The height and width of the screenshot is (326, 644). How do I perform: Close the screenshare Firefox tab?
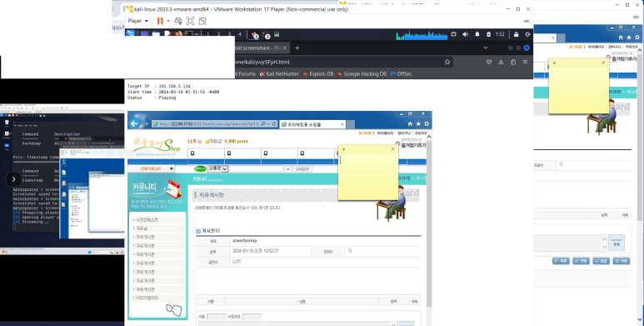point(284,48)
